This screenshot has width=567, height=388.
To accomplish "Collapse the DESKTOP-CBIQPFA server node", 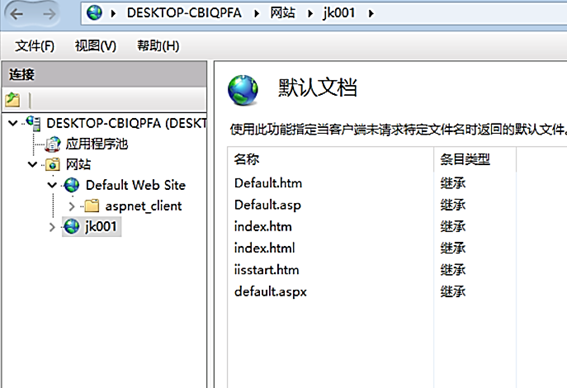I will point(13,123).
